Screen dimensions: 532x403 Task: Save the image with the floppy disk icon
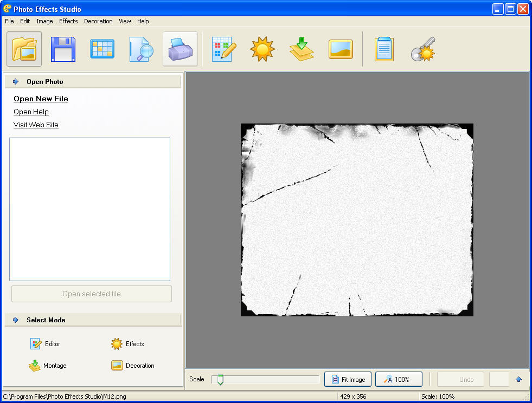[x=63, y=49]
